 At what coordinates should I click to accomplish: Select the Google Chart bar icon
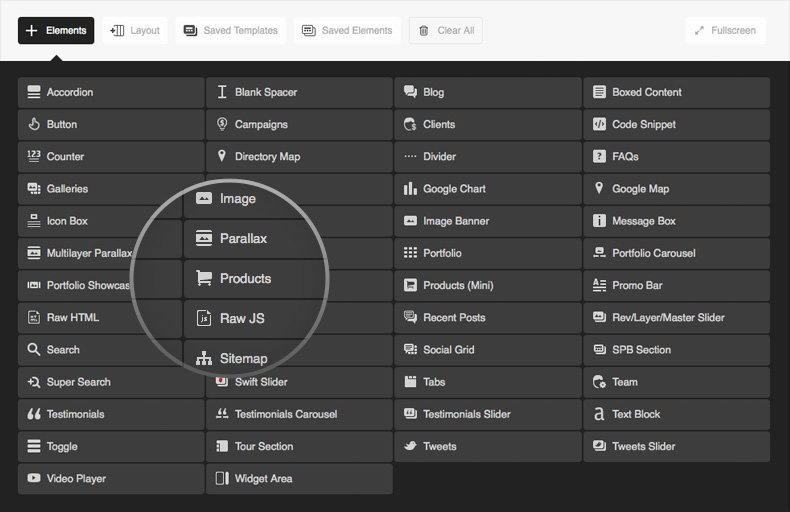(x=410, y=189)
